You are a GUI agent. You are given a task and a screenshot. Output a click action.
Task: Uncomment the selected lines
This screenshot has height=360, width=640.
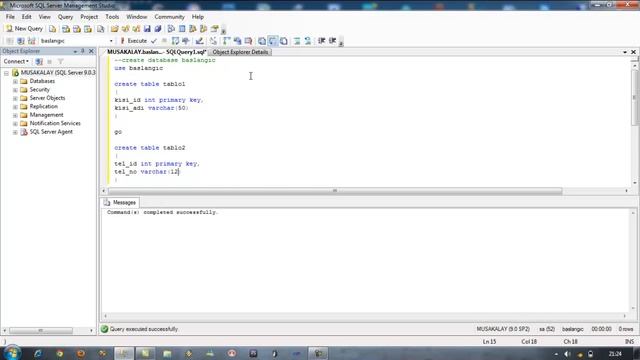(308, 41)
